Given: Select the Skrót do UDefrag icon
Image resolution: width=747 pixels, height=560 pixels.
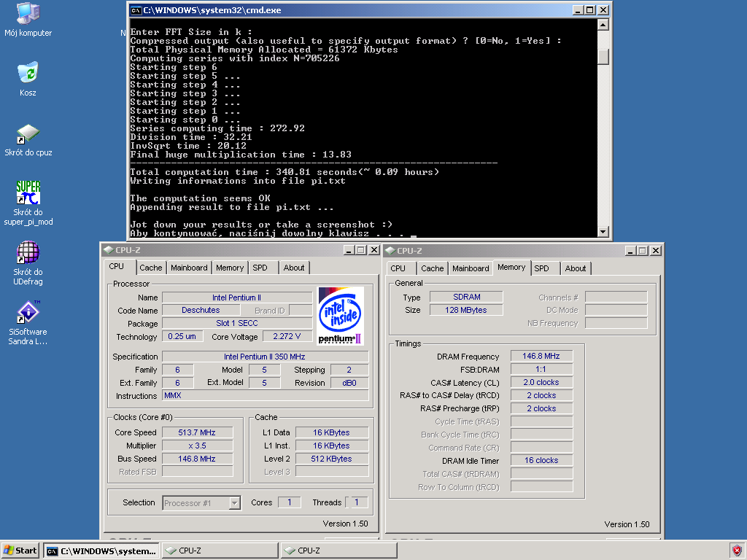Looking at the screenshot, I should tap(28, 262).
